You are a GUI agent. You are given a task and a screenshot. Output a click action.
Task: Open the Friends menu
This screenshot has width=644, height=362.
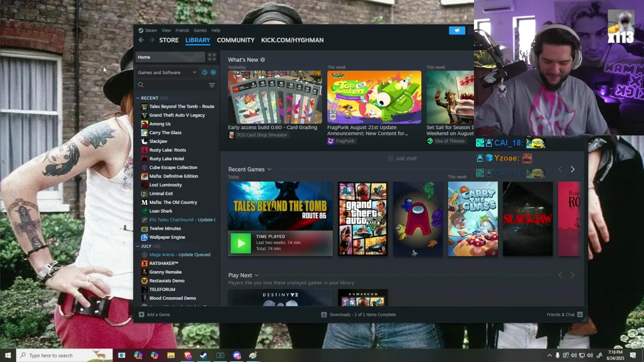point(182,31)
